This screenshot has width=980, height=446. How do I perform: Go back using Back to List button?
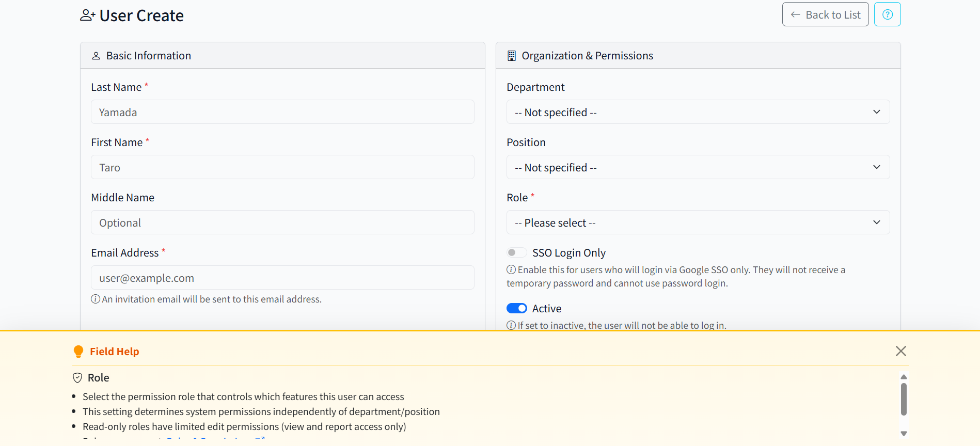click(825, 14)
